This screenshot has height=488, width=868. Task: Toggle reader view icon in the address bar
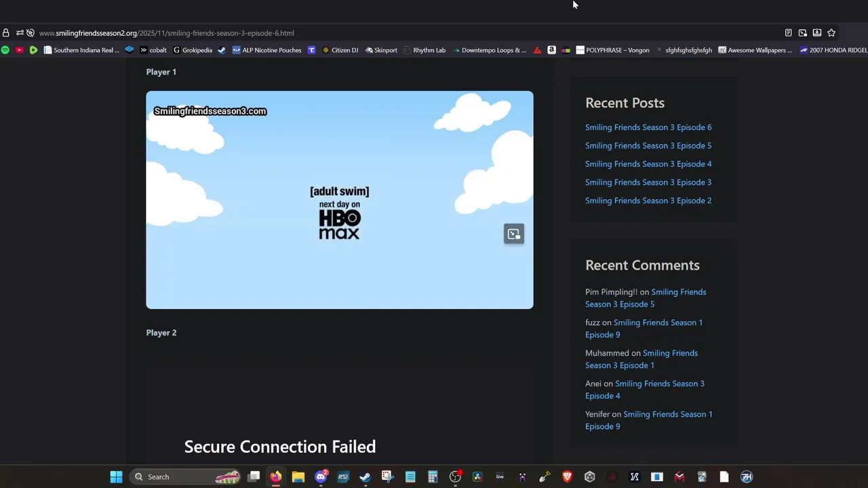pos(788,33)
